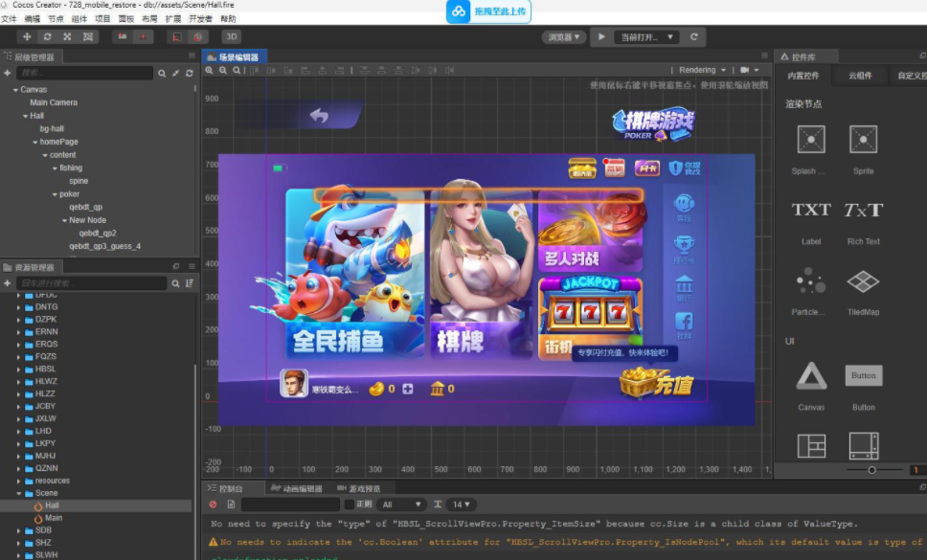Select the Move tool in the toolbar
927x560 pixels.
click(27, 37)
